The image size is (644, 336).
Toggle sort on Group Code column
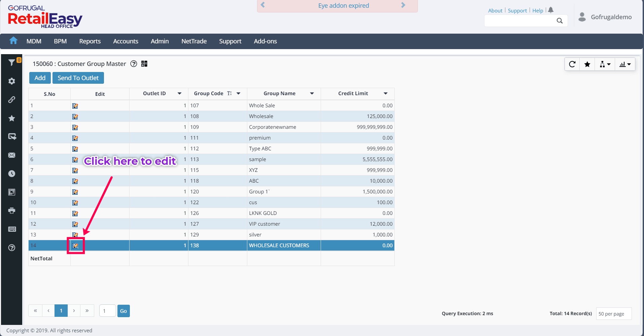tap(229, 93)
